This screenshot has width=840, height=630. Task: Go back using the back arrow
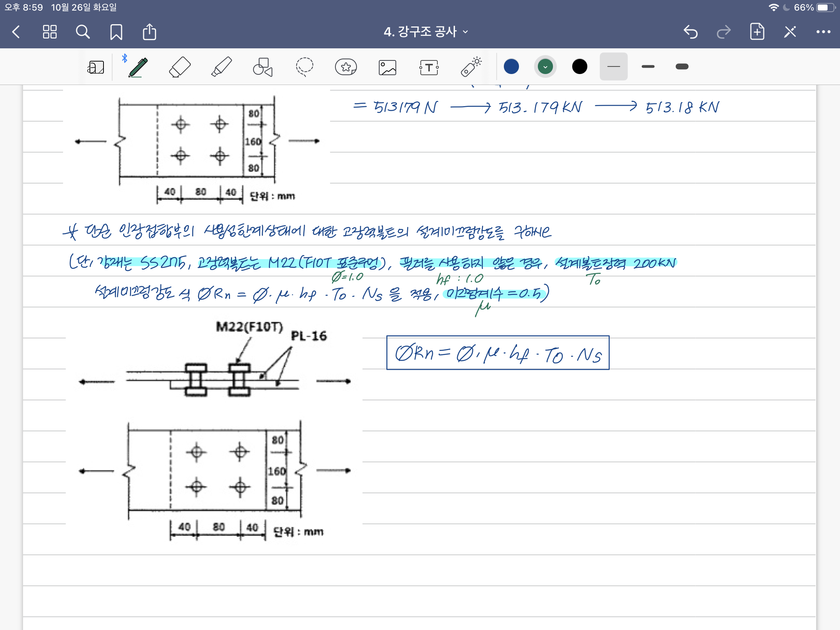point(16,32)
